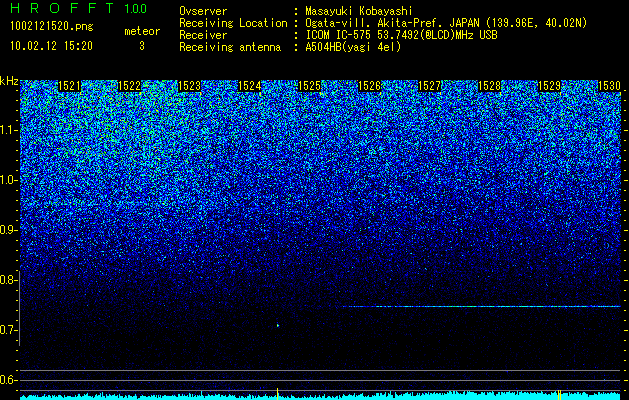Click the ICOM IC-575 receiver text

coord(401,35)
